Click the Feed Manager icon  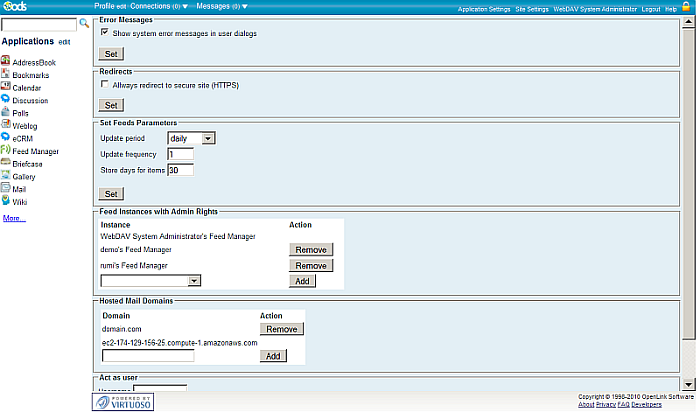pyautogui.click(x=6, y=150)
